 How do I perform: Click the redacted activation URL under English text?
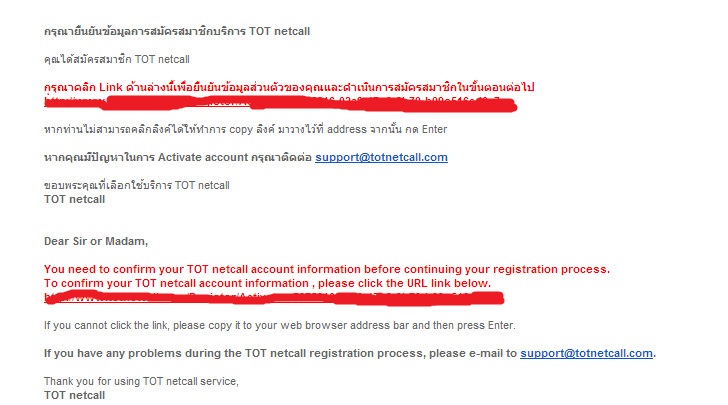pyautogui.click(x=274, y=297)
